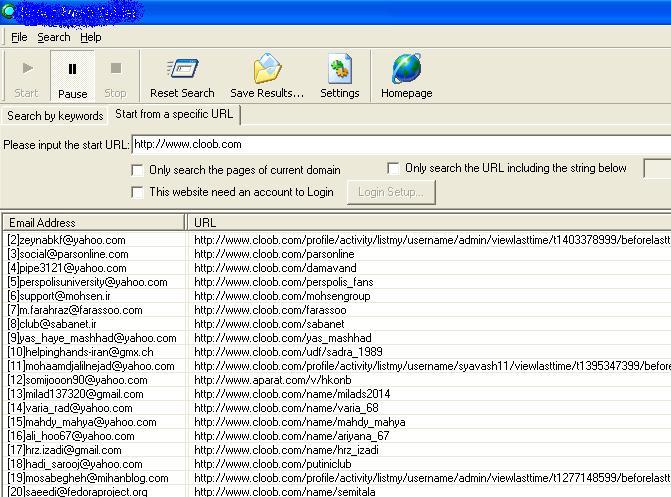
Task: Click URL cell cloob.com/name/semitala
Action: coord(285,492)
